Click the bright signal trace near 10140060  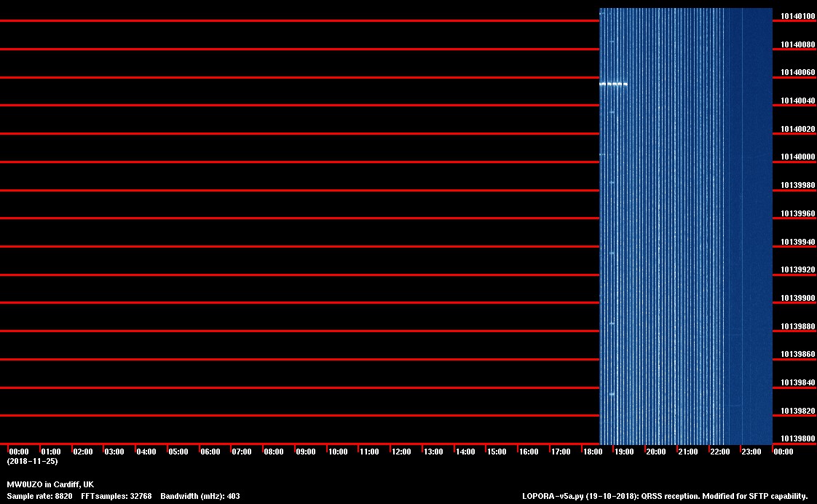613,84
